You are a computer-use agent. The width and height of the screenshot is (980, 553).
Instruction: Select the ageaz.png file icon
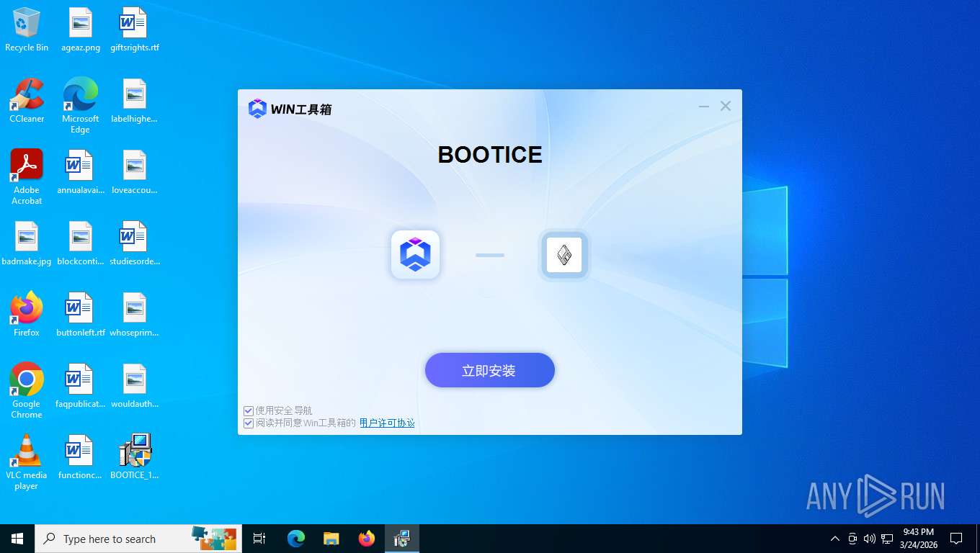[81, 30]
